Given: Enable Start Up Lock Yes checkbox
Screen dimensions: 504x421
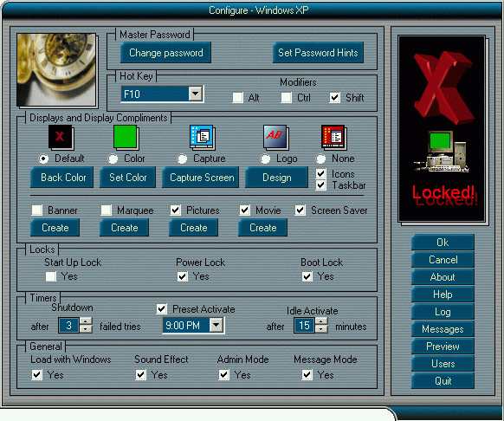Looking at the screenshot, I should click(50, 276).
